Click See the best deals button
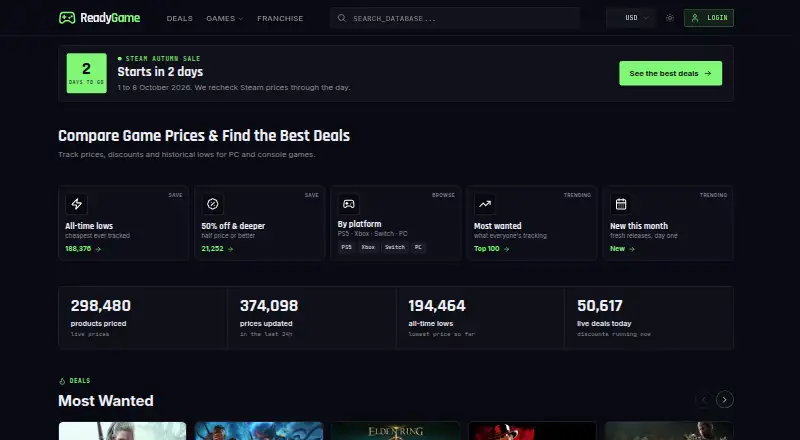The image size is (800, 440). coord(670,74)
